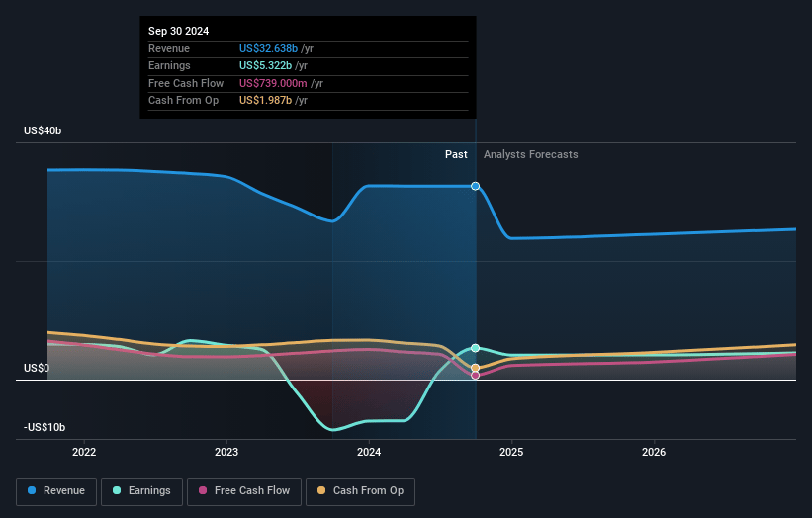Screen dimensions: 812x518
Task: Toggle the Earnings series legend button
Action: click(141, 491)
